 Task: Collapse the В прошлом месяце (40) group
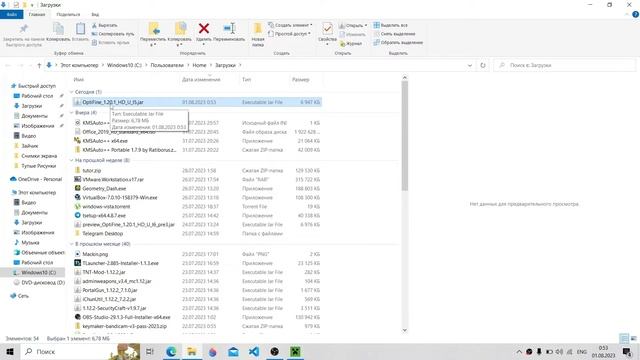(x=71, y=244)
